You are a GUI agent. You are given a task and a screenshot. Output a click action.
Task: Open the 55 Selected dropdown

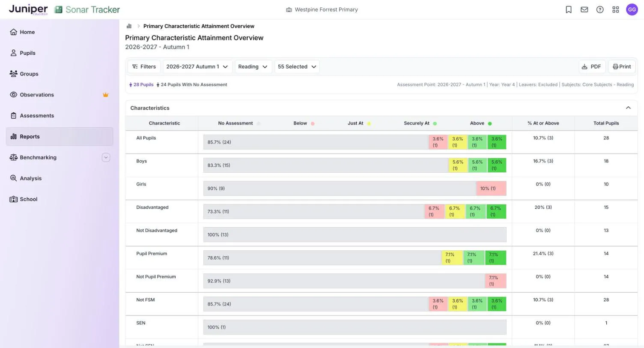(x=297, y=66)
